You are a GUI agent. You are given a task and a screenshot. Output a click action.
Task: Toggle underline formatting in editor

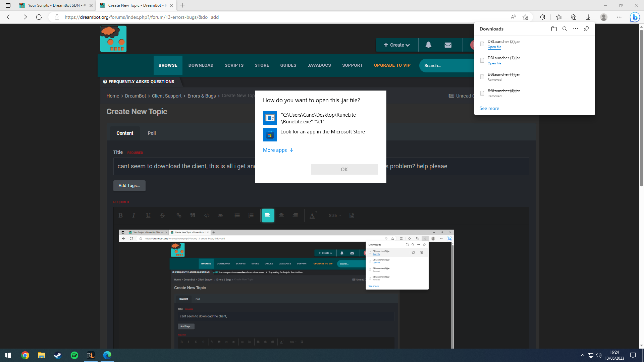[148, 216]
